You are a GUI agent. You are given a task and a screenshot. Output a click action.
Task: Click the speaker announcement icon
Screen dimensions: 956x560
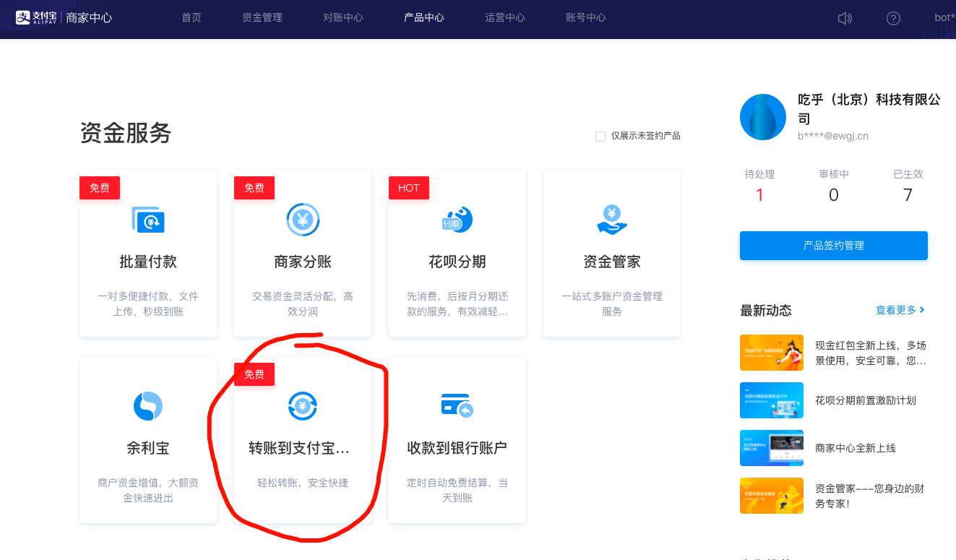tap(845, 18)
